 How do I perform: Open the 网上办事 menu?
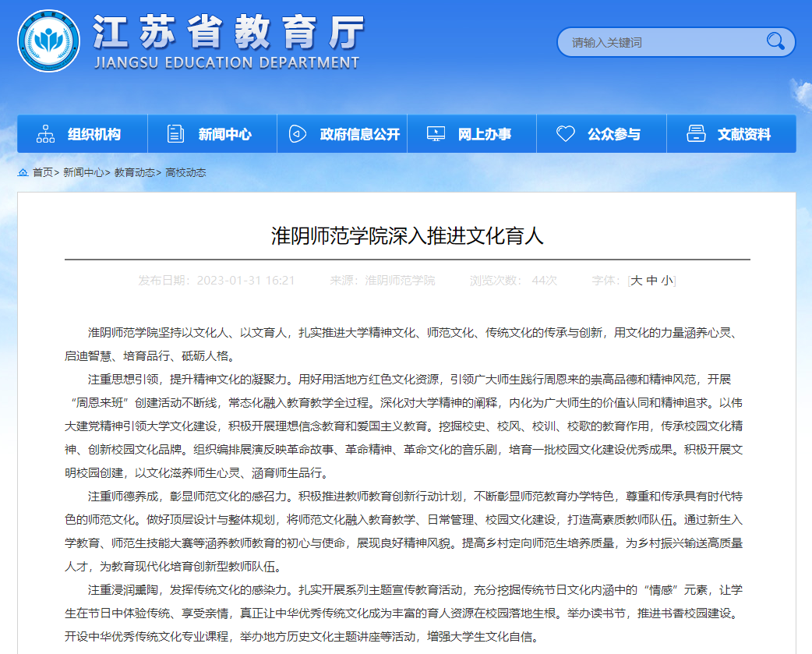(471, 134)
